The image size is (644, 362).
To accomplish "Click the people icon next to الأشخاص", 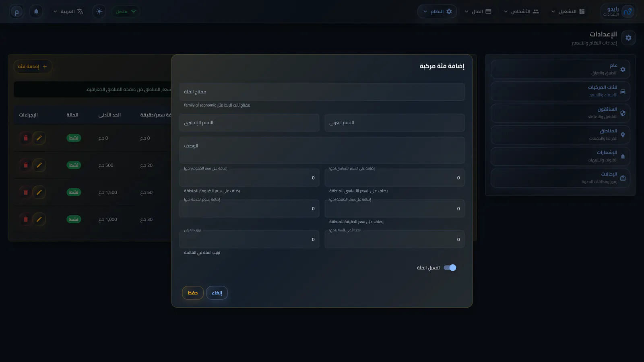I will [536, 12].
